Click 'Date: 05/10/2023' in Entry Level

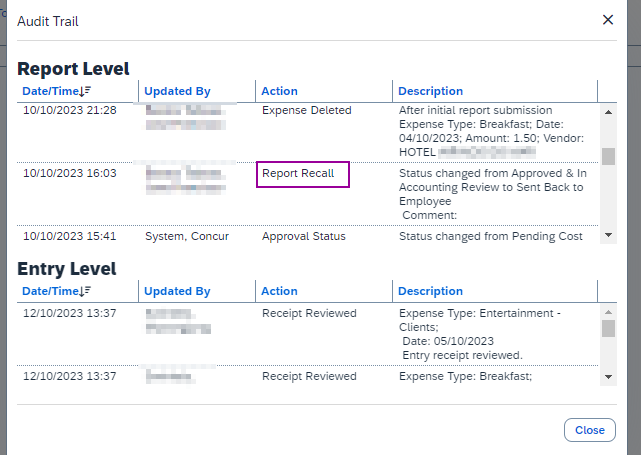448,341
